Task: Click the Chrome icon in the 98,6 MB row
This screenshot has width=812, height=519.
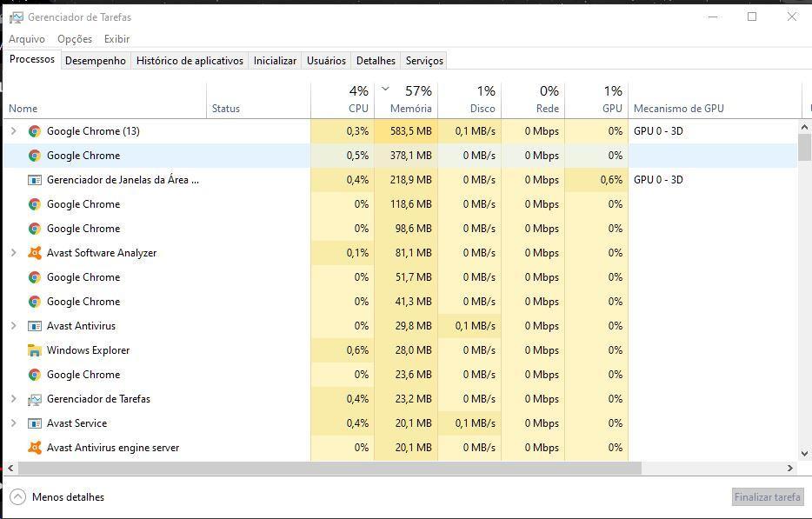Action: [35, 229]
